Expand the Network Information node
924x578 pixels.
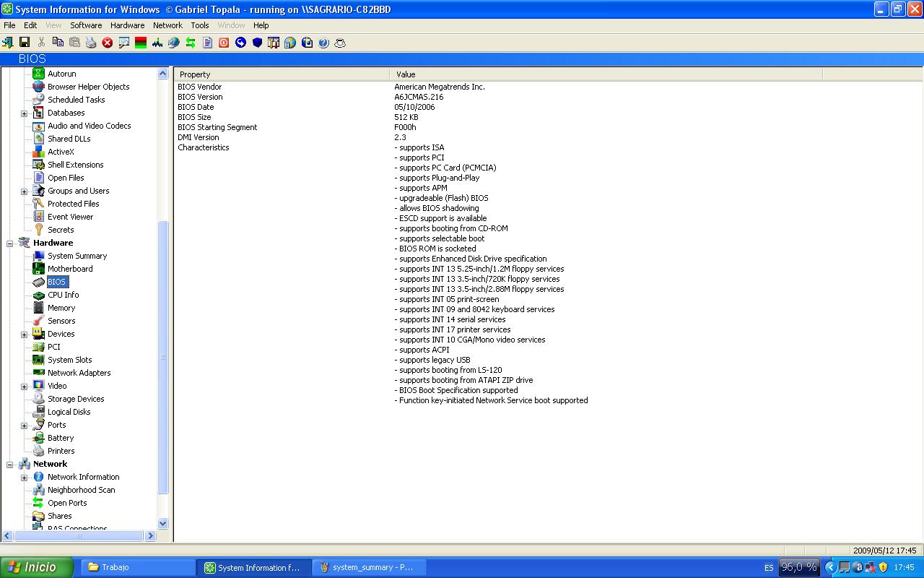click(x=24, y=478)
